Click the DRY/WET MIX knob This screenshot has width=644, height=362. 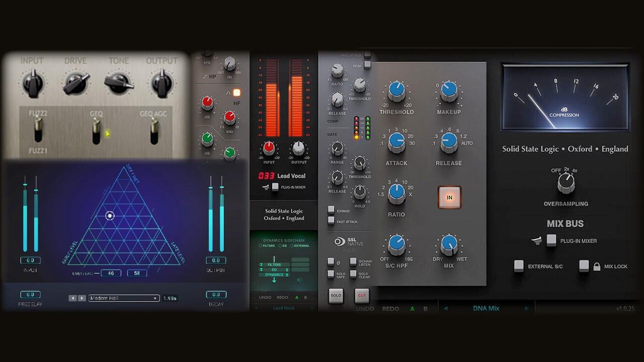tap(449, 245)
